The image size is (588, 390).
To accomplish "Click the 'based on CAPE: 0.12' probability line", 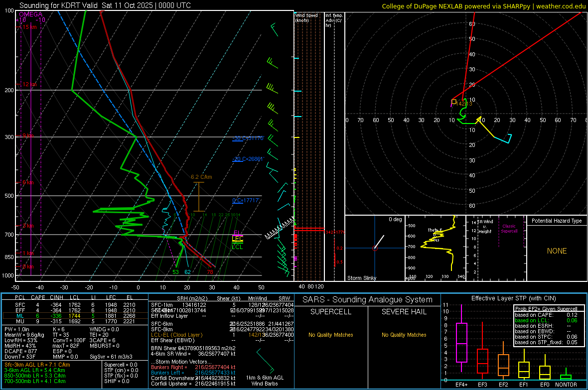I will pyautogui.click(x=546, y=315).
